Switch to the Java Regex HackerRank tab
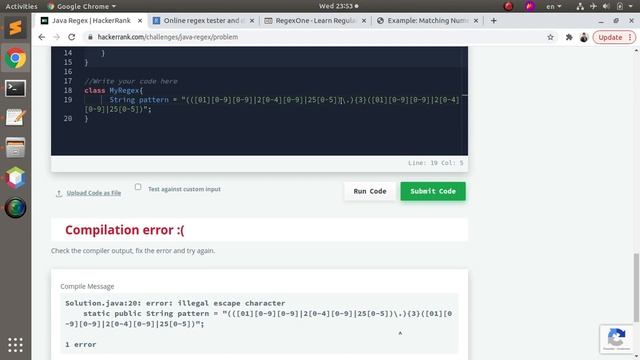Image resolution: width=640 pixels, height=360 pixels. click(x=91, y=20)
